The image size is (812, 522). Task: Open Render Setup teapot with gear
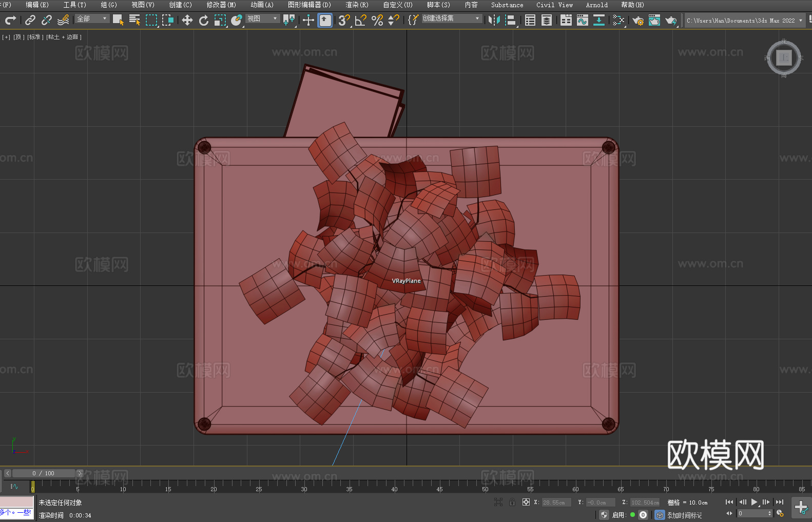[x=638, y=20]
